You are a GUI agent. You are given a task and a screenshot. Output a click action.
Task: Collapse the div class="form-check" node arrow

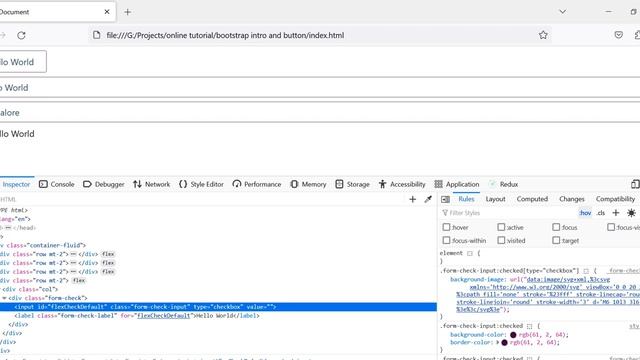point(4,298)
